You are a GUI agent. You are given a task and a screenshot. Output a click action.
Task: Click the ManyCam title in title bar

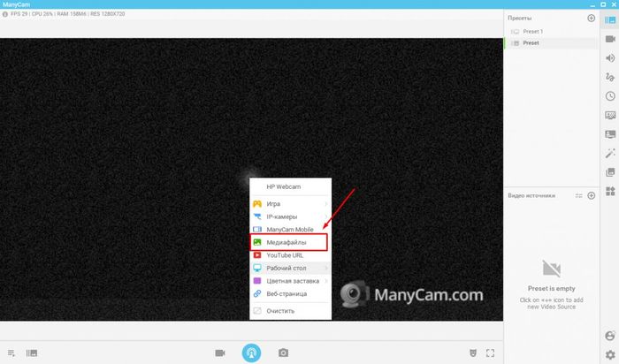pos(16,4)
